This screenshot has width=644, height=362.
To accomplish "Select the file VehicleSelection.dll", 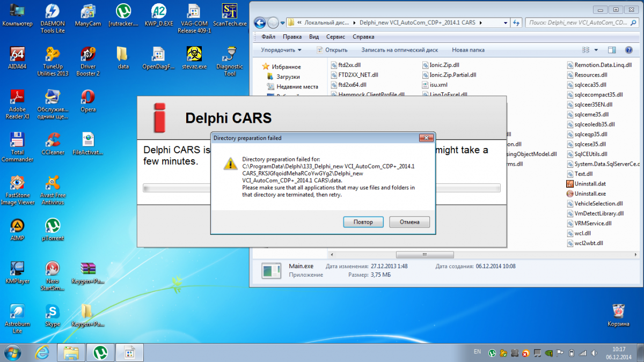I will pyautogui.click(x=595, y=204).
